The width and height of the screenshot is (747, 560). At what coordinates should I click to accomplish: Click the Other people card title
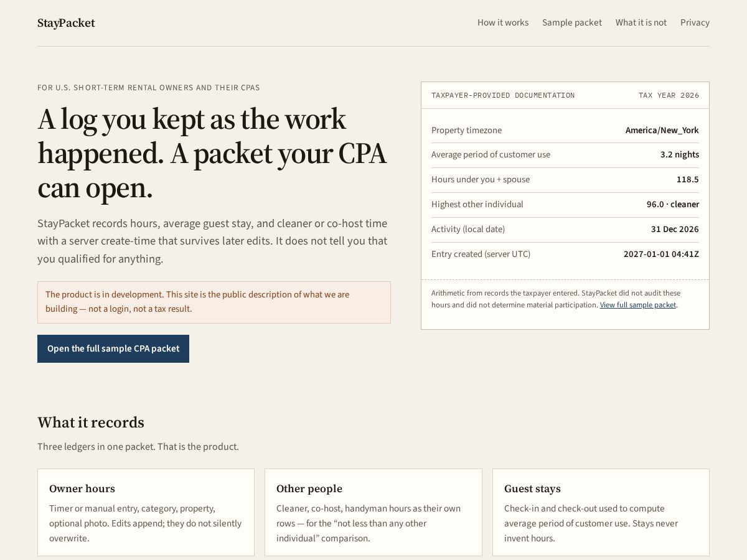(x=309, y=488)
